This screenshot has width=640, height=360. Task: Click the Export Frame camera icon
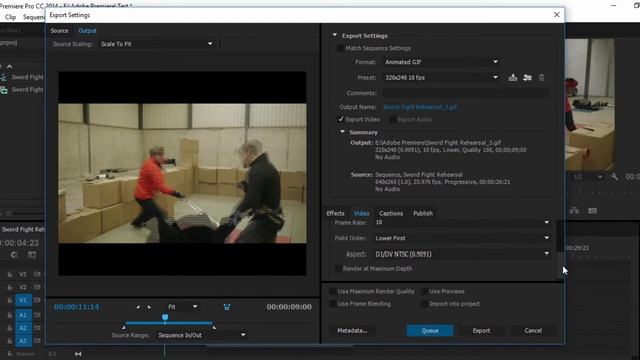592,211
